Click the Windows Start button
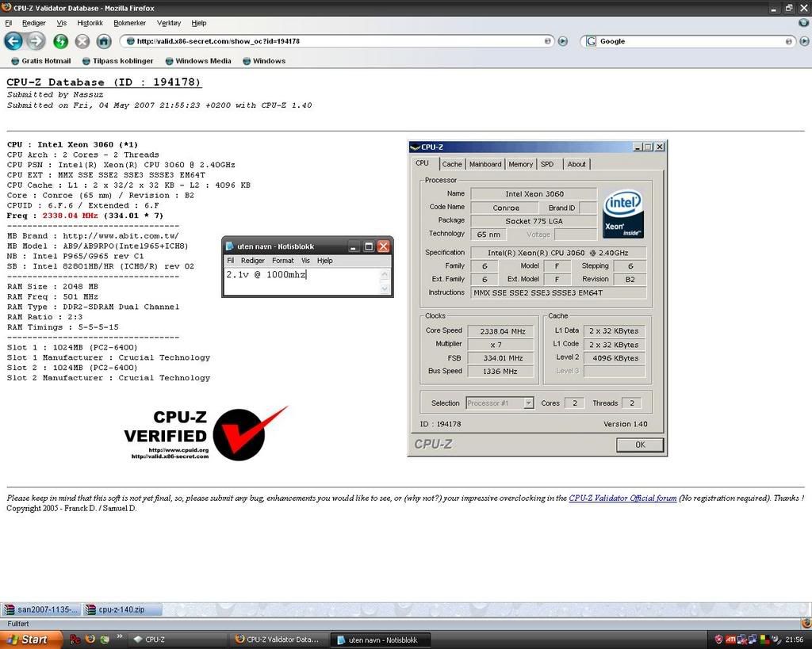 (31, 639)
